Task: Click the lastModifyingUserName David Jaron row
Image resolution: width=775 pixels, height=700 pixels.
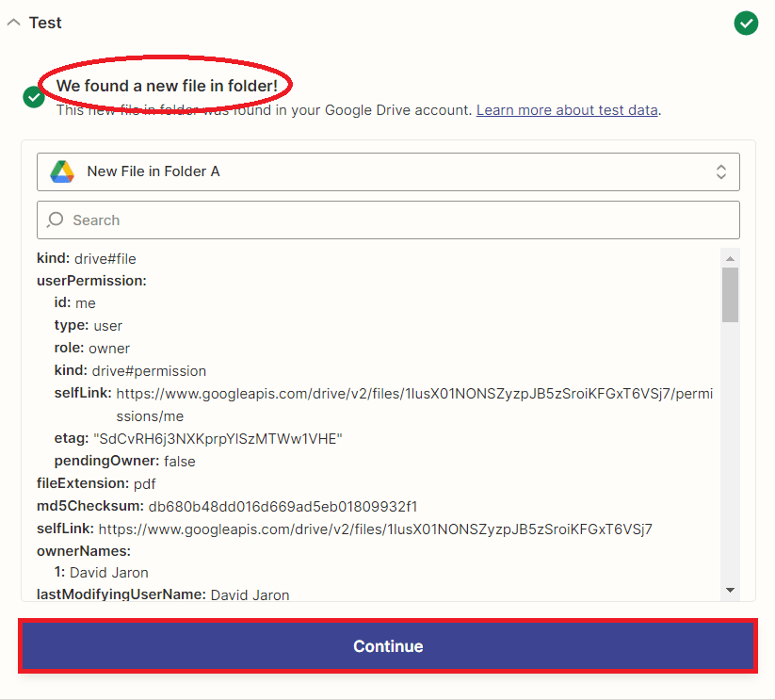Action: click(x=163, y=594)
